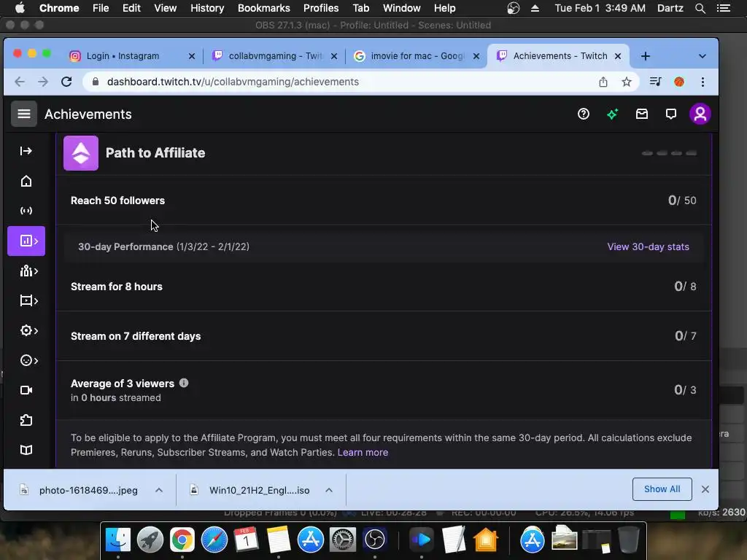The height and width of the screenshot is (560, 747).
Task: Close the downloads bar
Action: click(x=705, y=489)
